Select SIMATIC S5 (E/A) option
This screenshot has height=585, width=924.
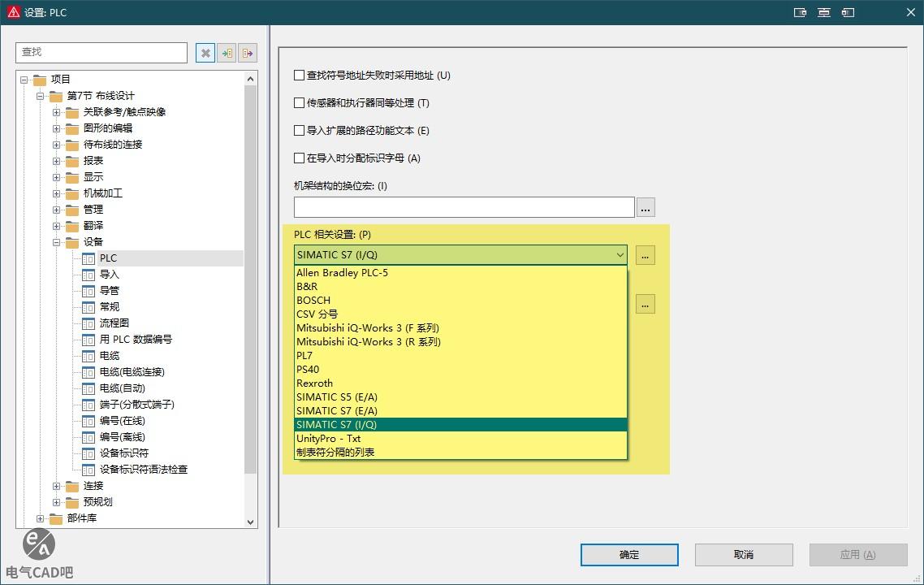point(460,397)
